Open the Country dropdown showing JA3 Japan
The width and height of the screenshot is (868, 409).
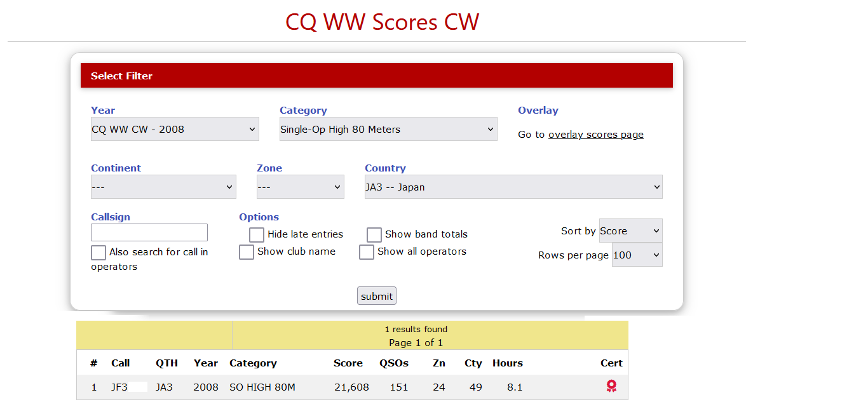513,187
